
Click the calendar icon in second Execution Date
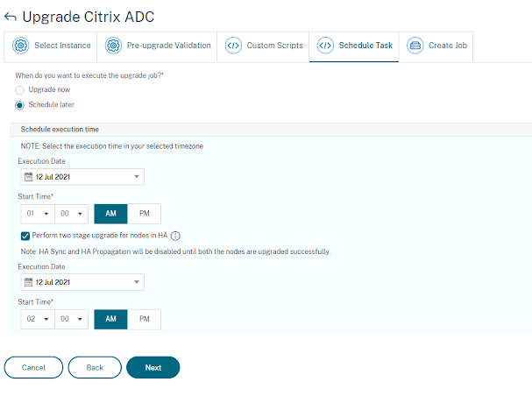(29, 282)
